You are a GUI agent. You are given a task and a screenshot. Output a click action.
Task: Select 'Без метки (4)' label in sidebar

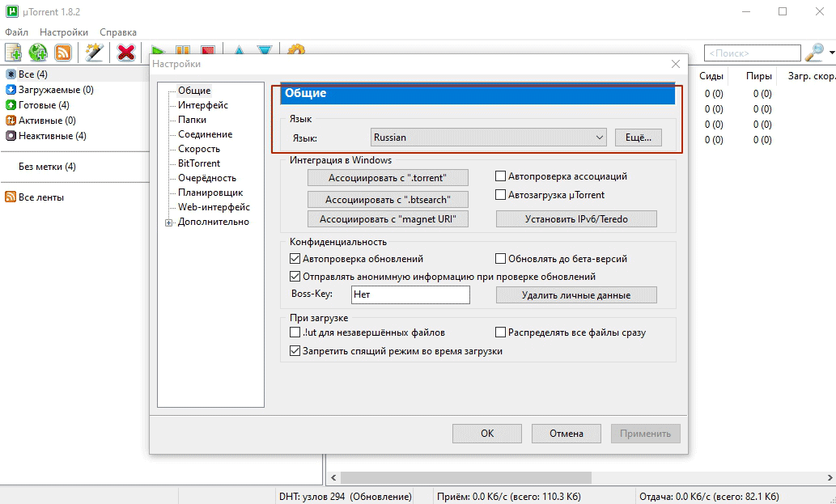[x=47, y=167]
